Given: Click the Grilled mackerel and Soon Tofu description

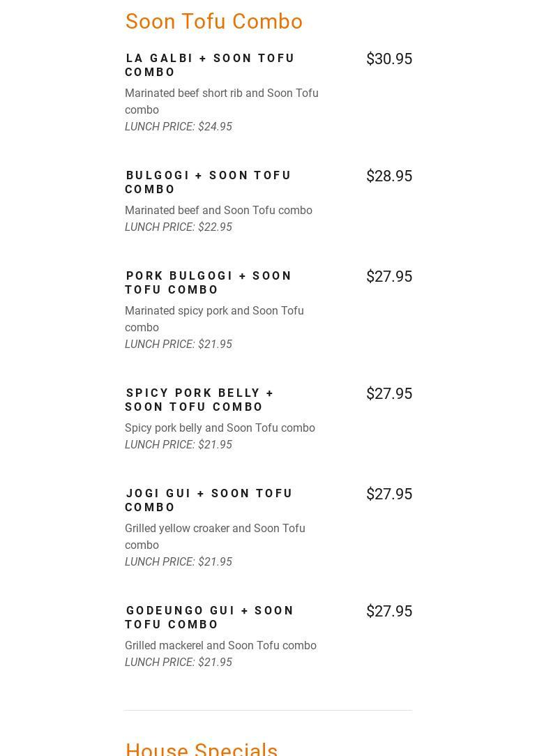Looking at the screenshot, I should 220,646.
